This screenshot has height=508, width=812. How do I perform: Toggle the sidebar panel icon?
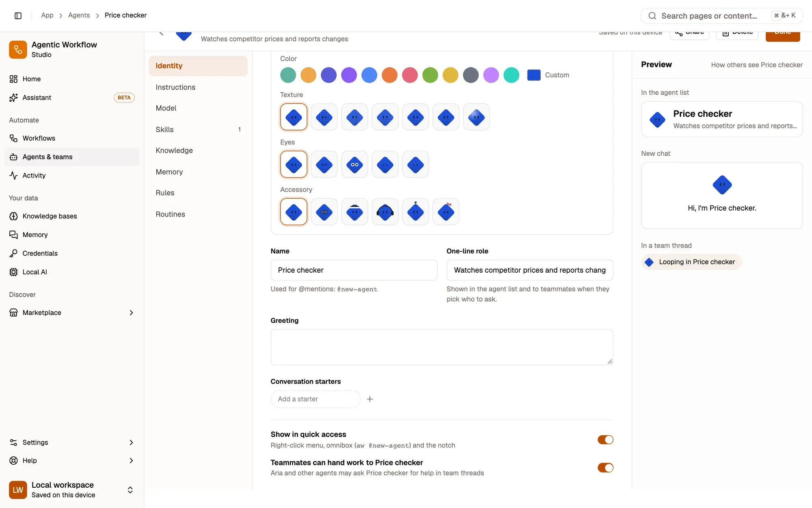point(18,15)
